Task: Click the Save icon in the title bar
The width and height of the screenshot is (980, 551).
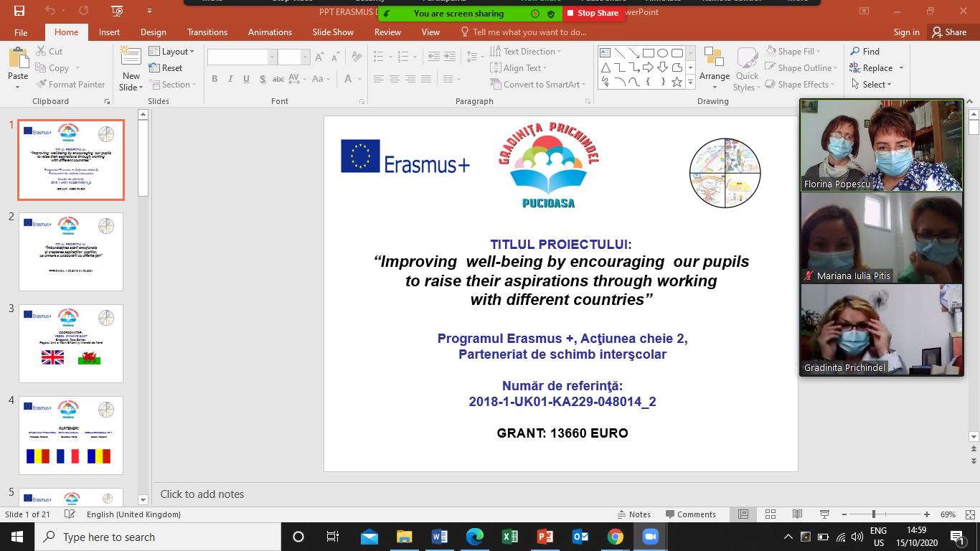Action: [19, 11]
